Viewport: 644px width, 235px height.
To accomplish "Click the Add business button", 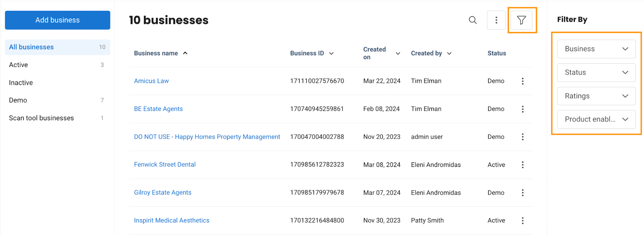I will pyautogui.click(x=58, y=20).
